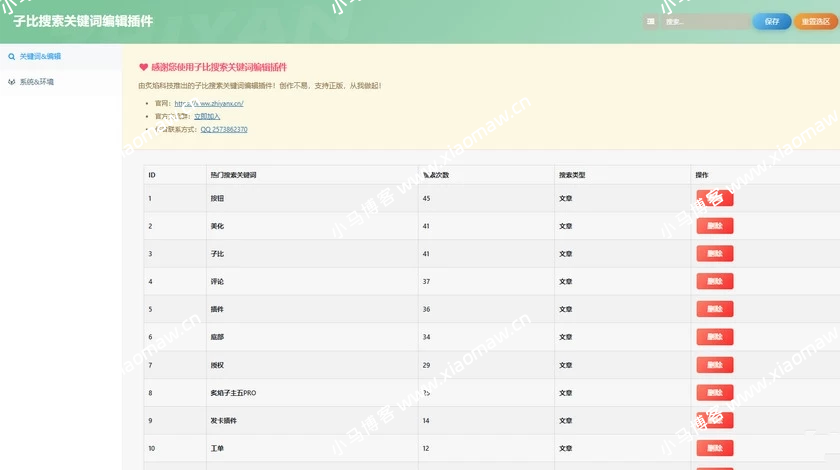
Task: Click the 系统&环境 sidebar icon
Action: pos(11,82)
